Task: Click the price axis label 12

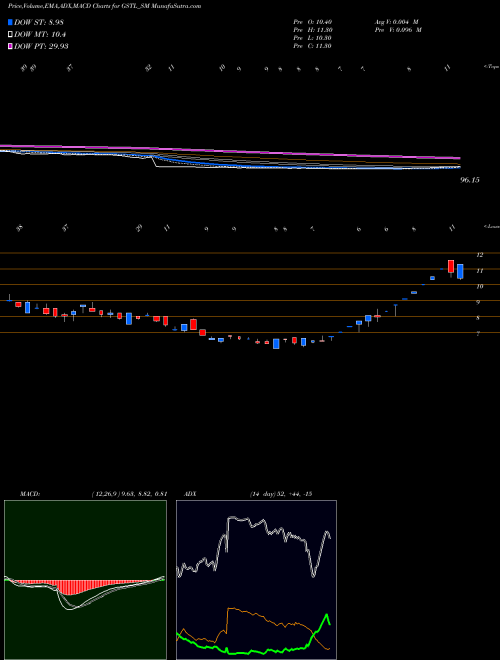Action: click(x=479, y=255)
